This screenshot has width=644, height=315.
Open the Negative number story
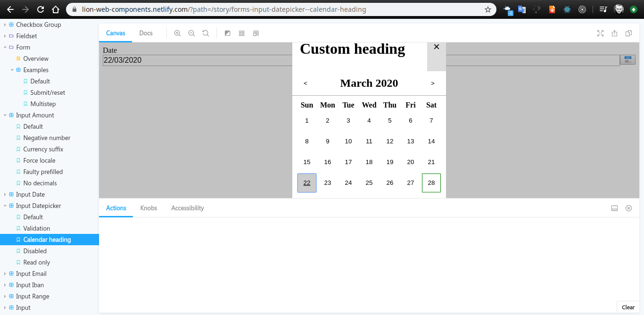47,138
